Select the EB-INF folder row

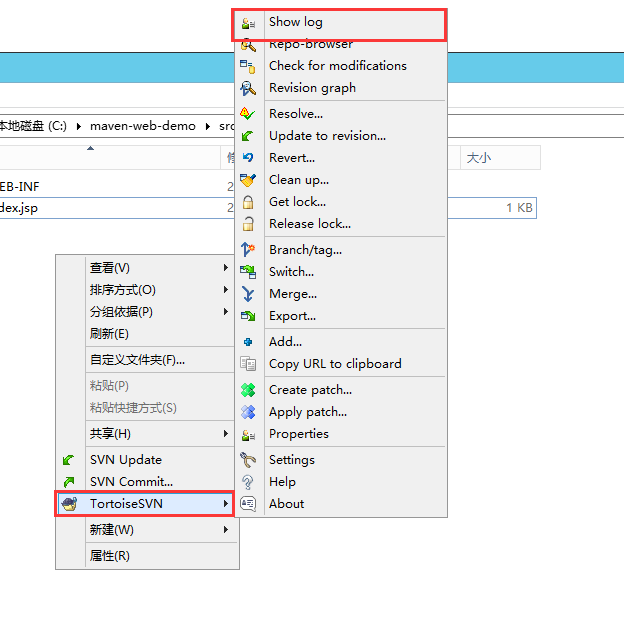(x=116, y=187)
